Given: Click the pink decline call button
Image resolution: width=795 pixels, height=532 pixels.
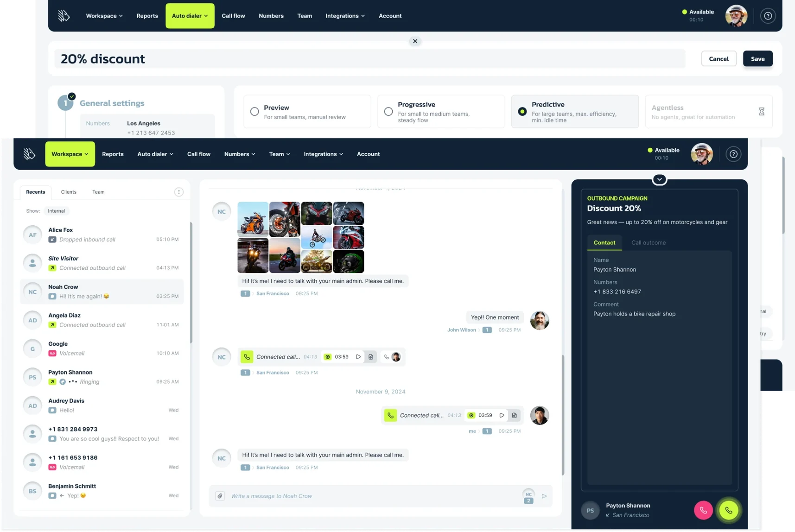Looking at the screenshot, I should pos(703,510).
